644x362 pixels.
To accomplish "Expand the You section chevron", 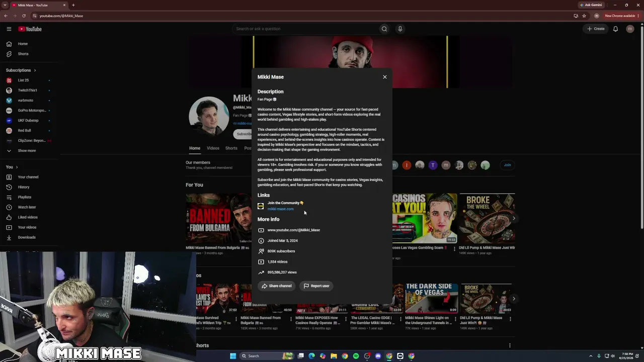I will 17,167.
